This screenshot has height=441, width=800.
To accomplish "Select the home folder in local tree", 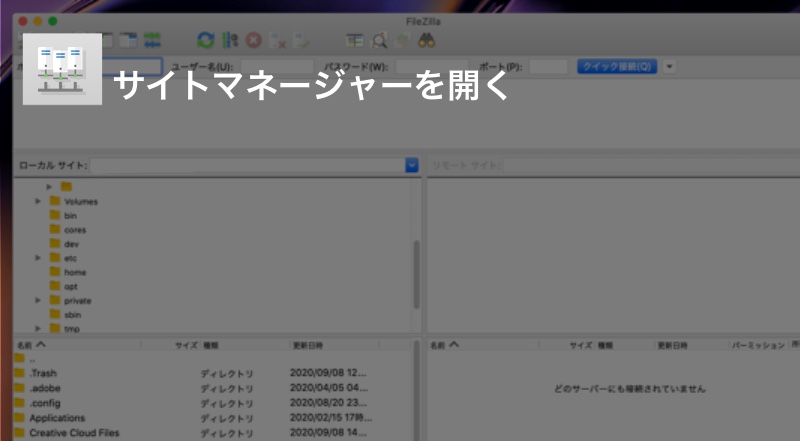I will click(x=75, y=272).
